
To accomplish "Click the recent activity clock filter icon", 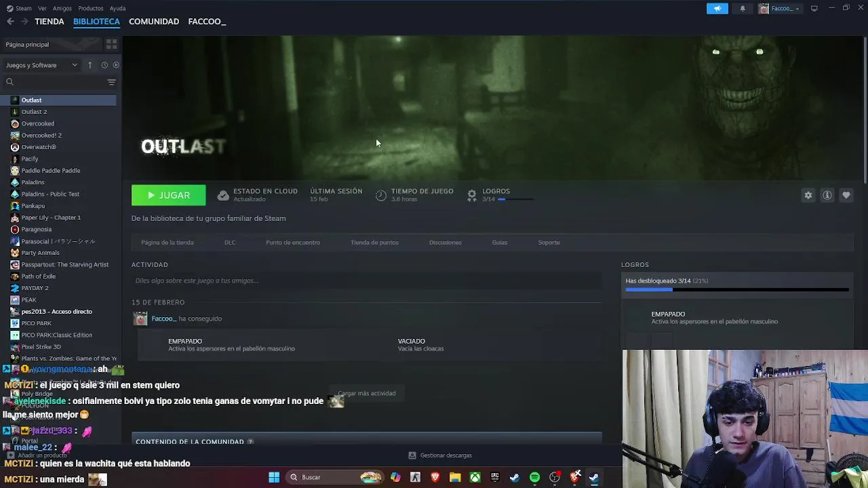I will [104, 65].
